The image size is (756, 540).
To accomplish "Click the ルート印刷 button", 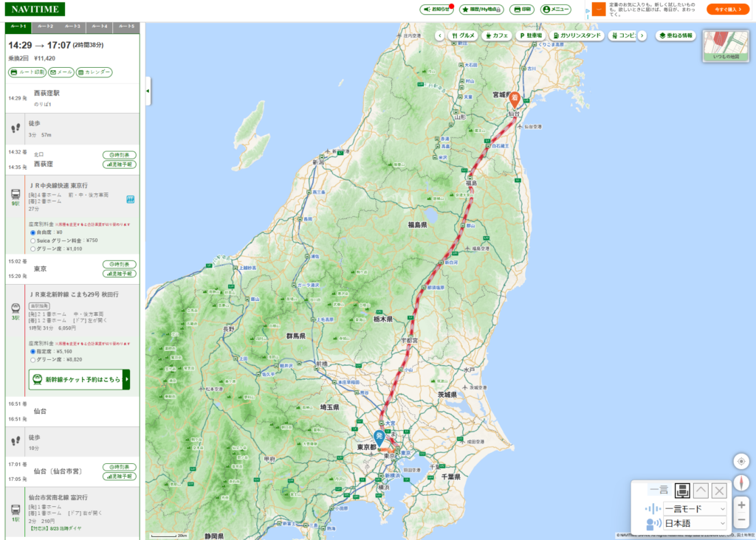I will click(x=27, y=72).
